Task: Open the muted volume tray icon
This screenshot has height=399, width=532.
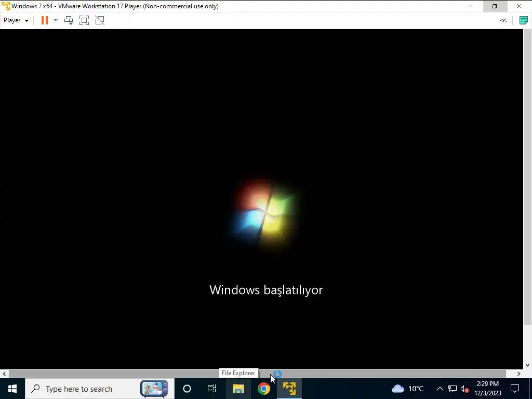Action: [x=465, y=389]
